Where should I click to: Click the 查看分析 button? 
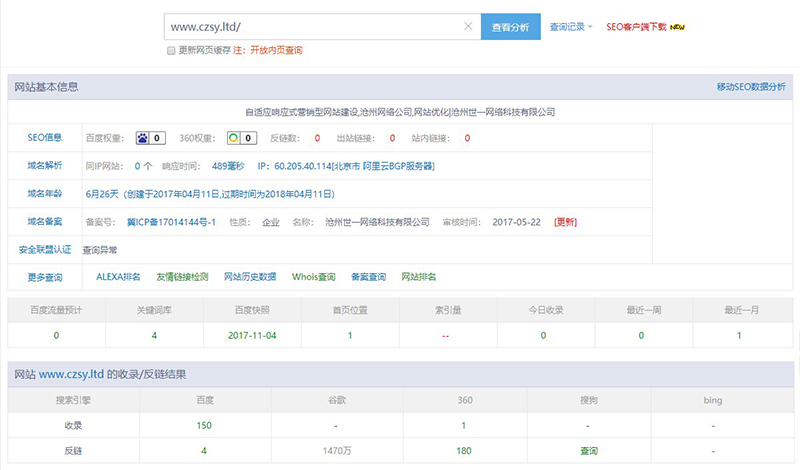(511, 27)
